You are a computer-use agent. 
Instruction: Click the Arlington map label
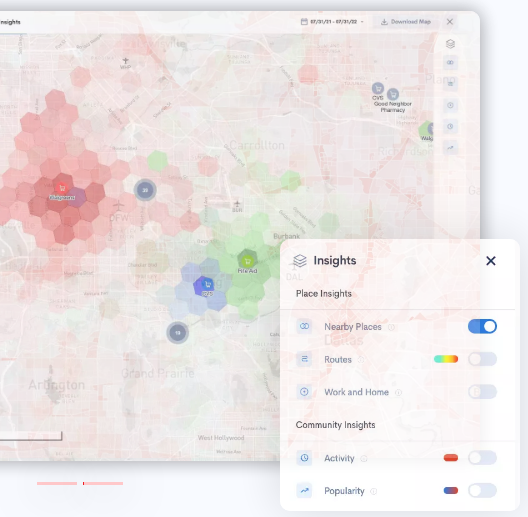[x=56, y=385]
